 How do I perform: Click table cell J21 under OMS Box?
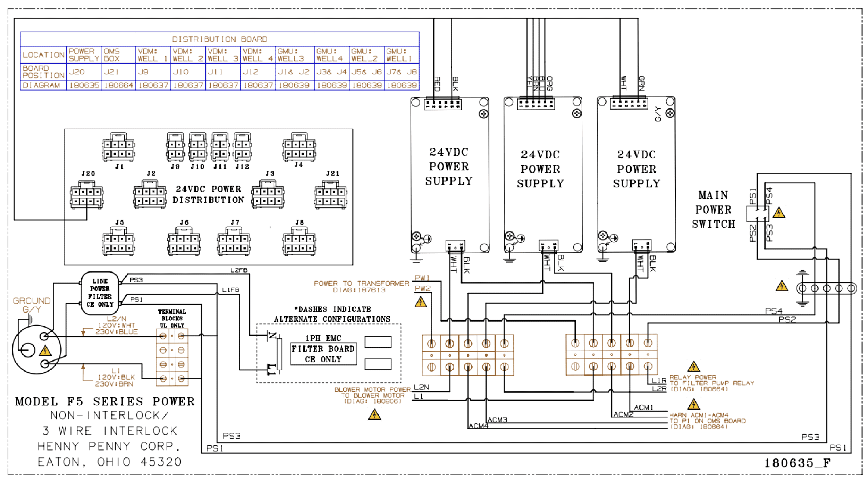(x=119, y=72)
